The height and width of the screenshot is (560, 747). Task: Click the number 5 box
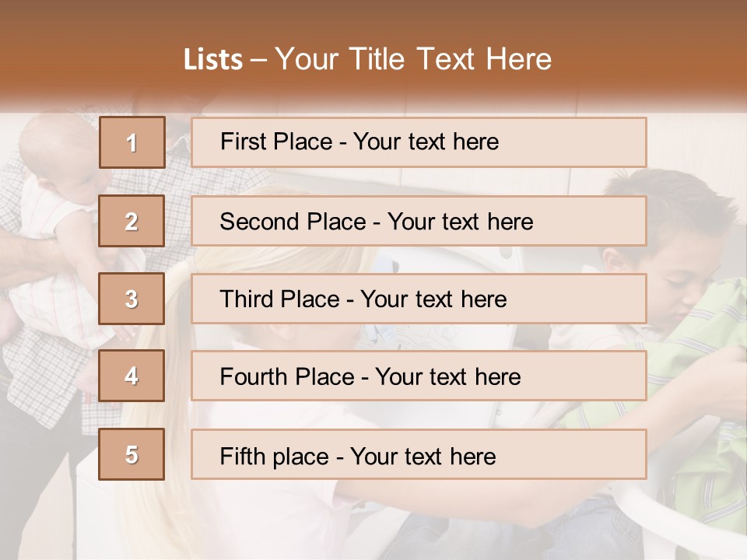point(132,454)
